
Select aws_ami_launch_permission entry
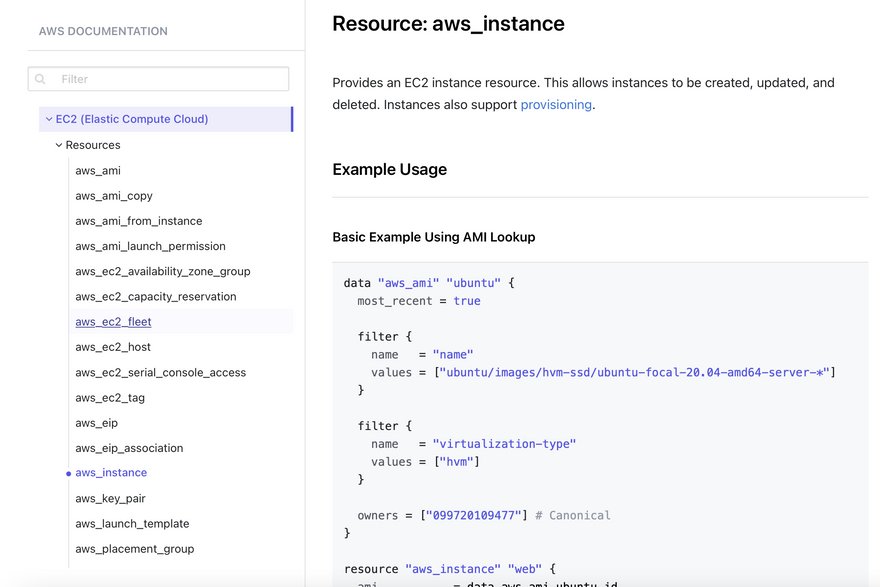coord(150,246)
